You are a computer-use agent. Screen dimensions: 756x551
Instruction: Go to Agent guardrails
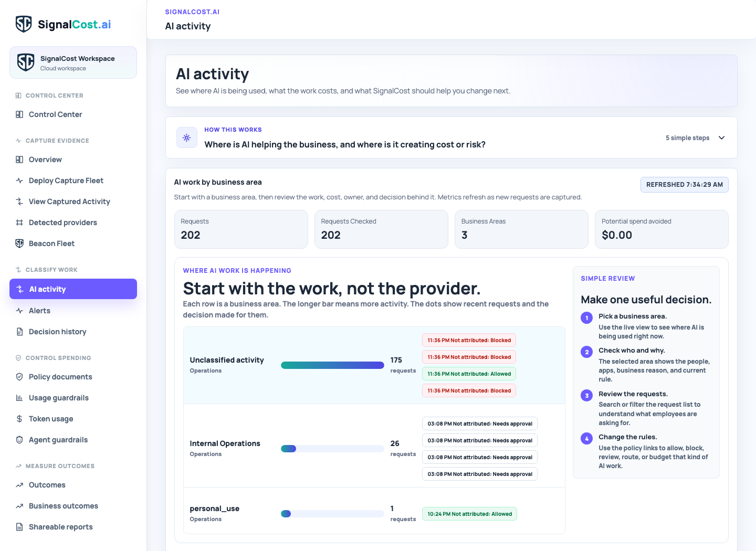click(x=73, y=440)
